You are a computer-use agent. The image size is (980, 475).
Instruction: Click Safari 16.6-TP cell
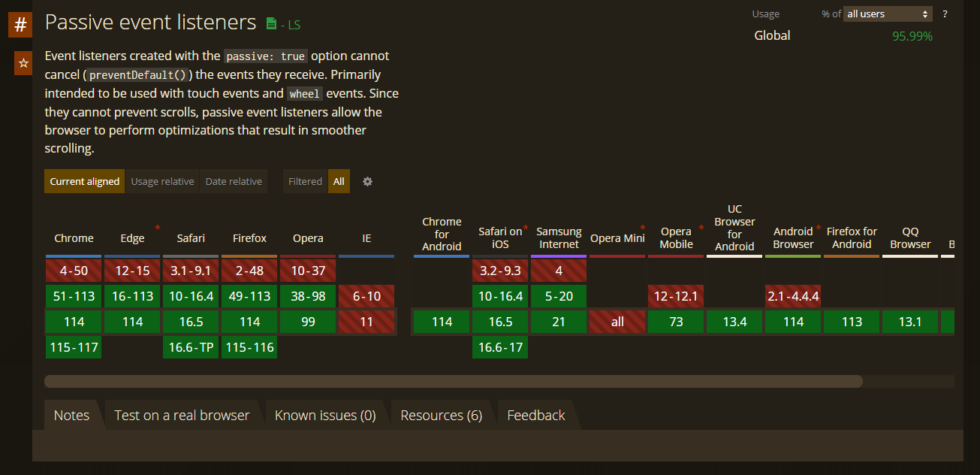pos(191,347)
